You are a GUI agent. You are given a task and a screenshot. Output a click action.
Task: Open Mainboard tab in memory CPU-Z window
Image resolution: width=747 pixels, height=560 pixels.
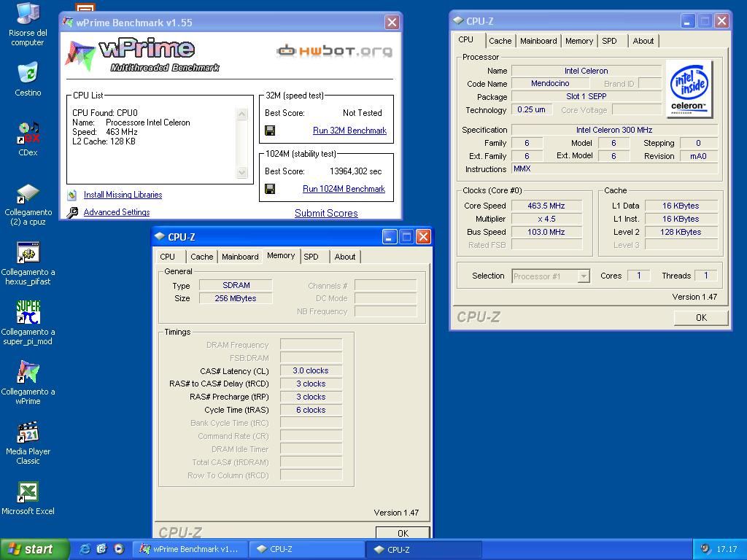tap(240, 257)
